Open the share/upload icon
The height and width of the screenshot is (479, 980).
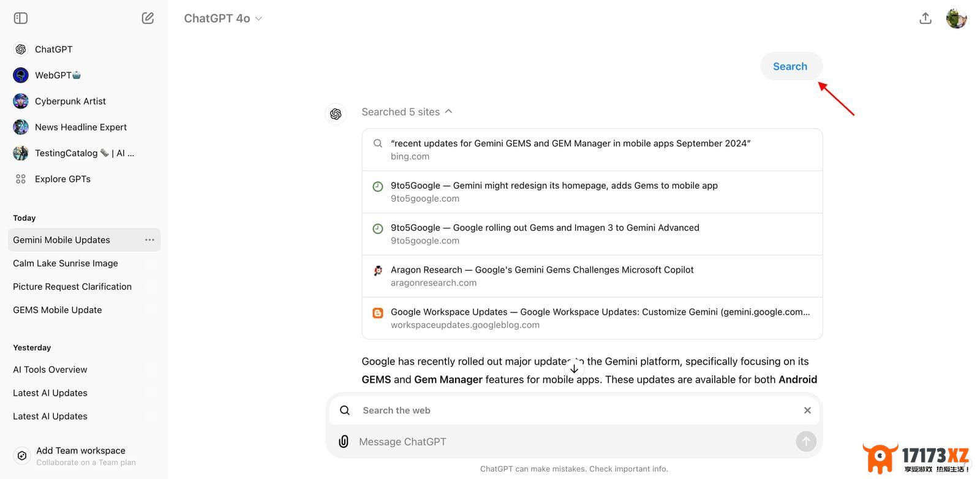click(925, 18)
